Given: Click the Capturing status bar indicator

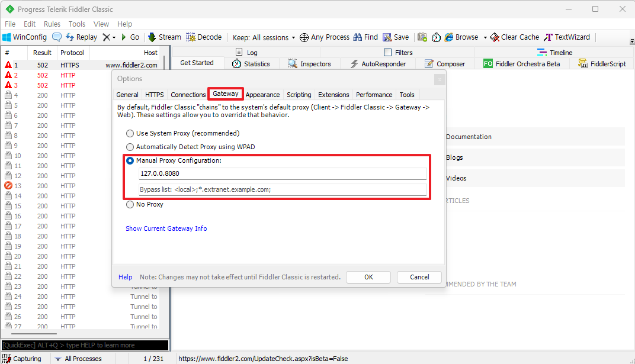Looking at the screenshot, I should 22,359.
